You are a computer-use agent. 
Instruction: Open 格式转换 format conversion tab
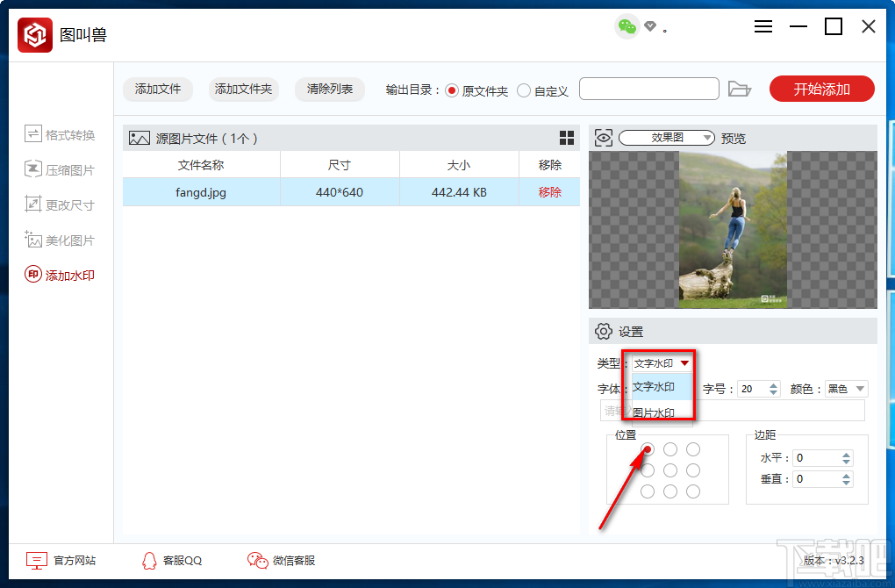[x=60, y=135]
